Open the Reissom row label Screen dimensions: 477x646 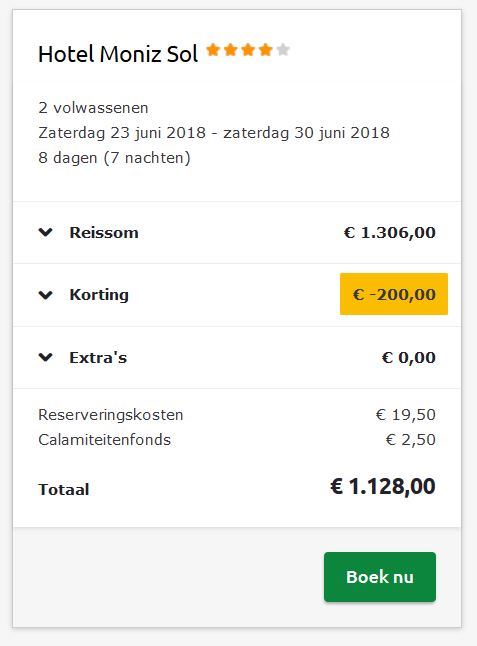tap(104, 232)
